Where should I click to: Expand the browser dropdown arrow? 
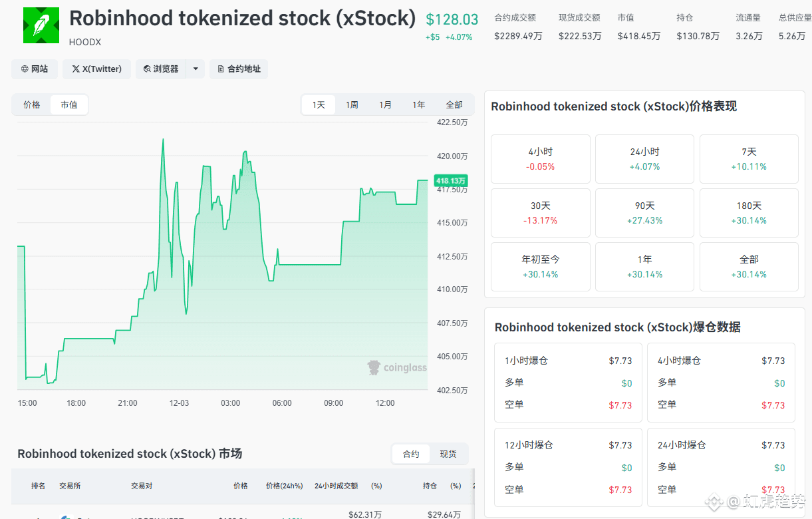pyautogui.click(x=196, y=69)
